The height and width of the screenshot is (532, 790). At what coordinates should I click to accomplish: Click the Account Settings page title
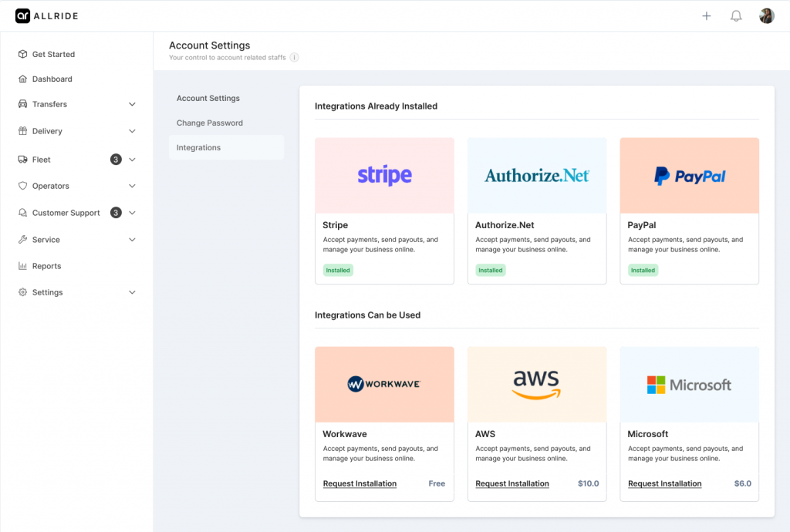[210, 45]
